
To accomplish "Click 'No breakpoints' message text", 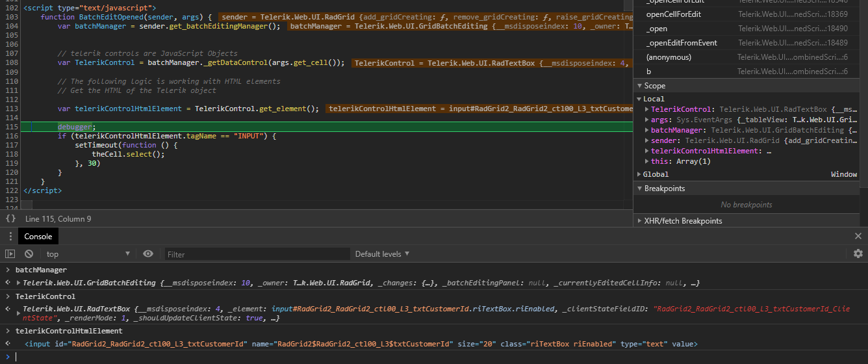I will pyautogui.click(x=747, y=205).
